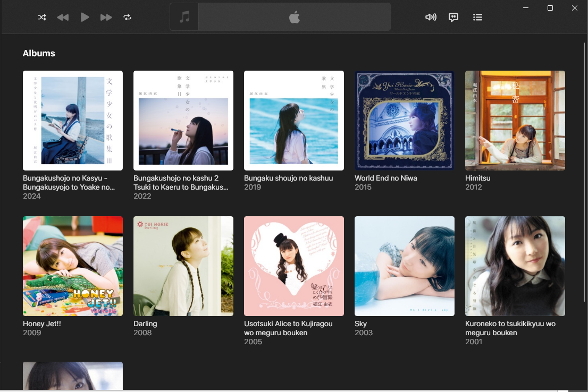Open the Himitsu album cover
Viewport: 588px width, 392px height.
click(515, 120)
